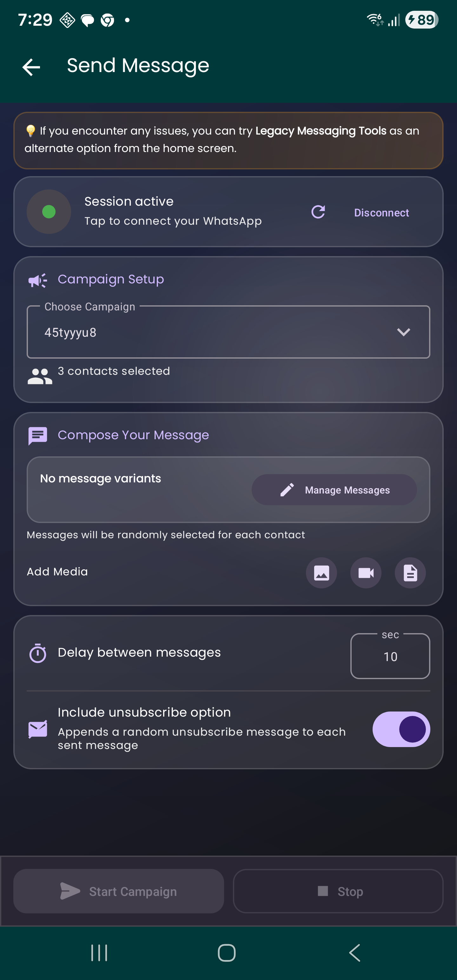Go back using the header arrow
This screenshot has height=980, width=457.
[x=31, y=67]
